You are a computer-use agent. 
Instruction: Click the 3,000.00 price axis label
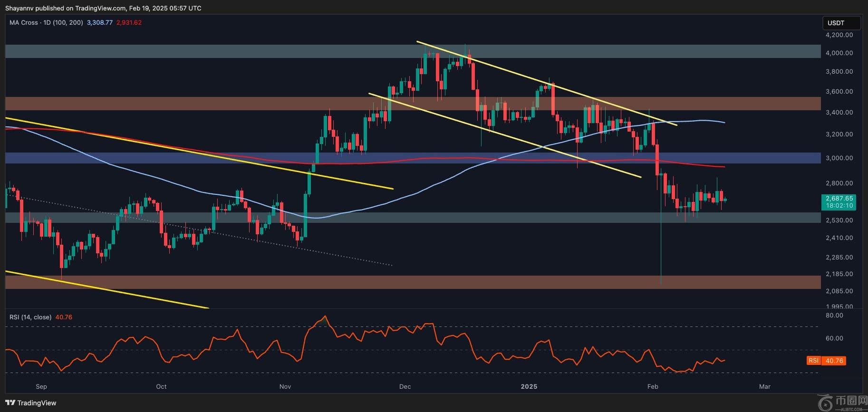839,158
